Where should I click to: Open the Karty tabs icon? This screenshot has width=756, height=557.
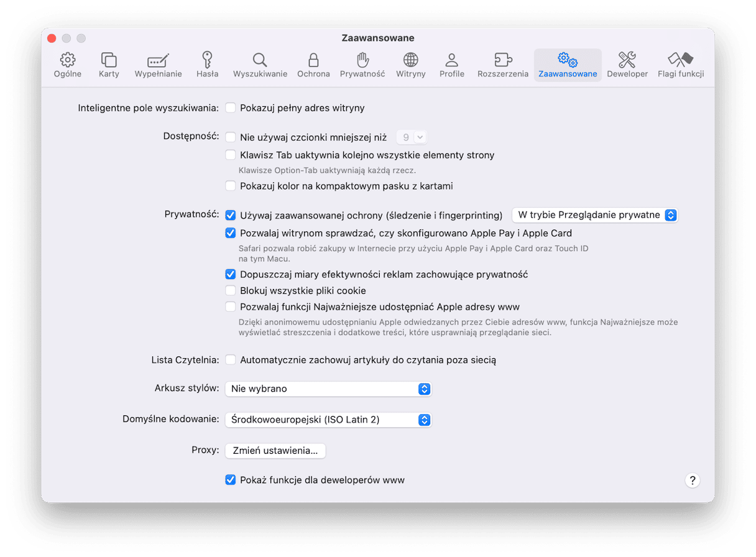(109, 60)
